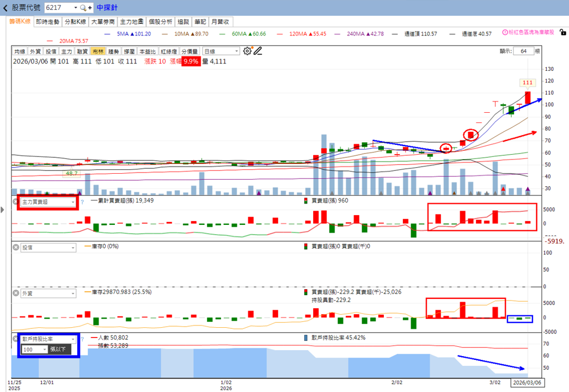569x392 pixels.
Task: Toggle the 均線 overlay button
Action: point(20,52)
